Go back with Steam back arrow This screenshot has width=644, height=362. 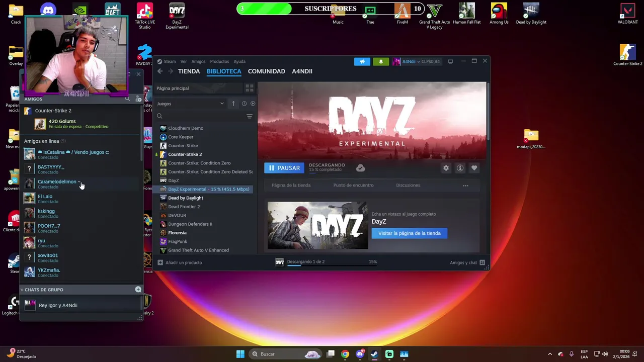[x=160, y=71]
